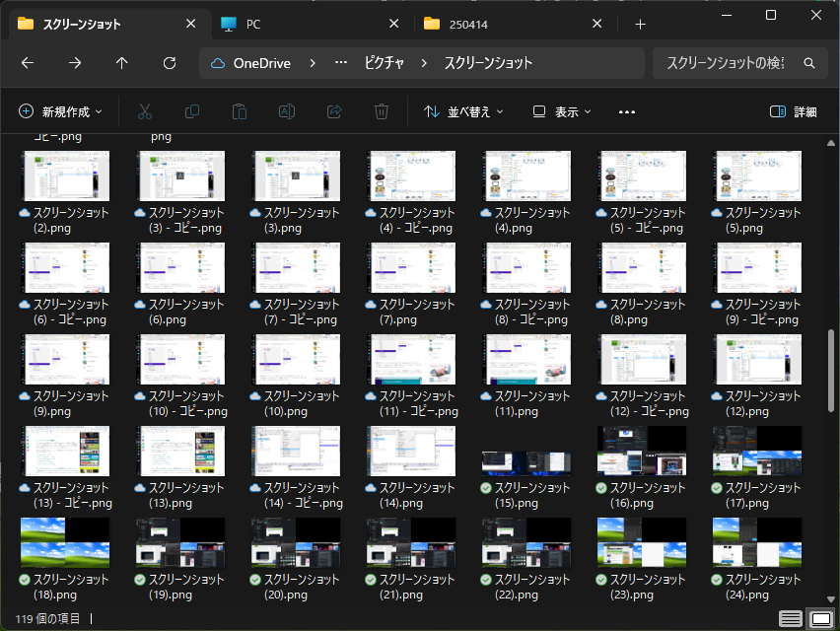Open the スクリーンショット (18).png thumbnail

point(64,542)
